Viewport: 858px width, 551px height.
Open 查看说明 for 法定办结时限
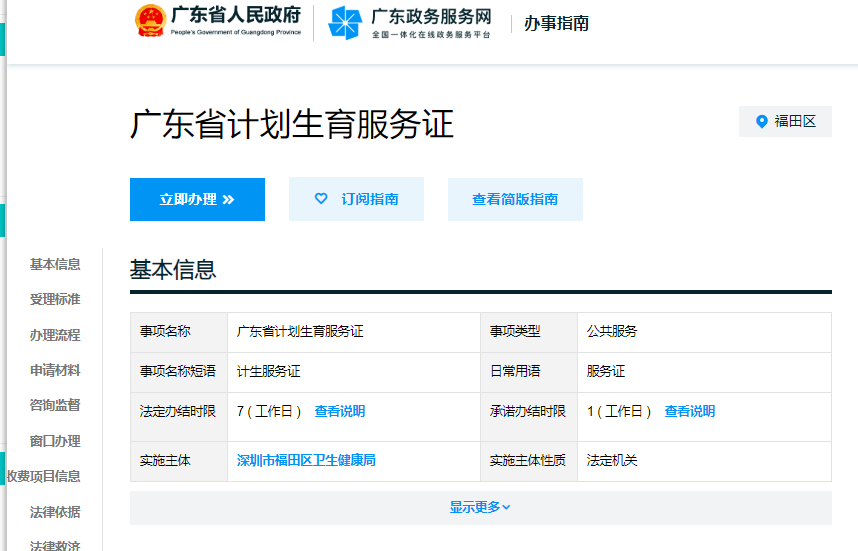click(x=340, y=411)
